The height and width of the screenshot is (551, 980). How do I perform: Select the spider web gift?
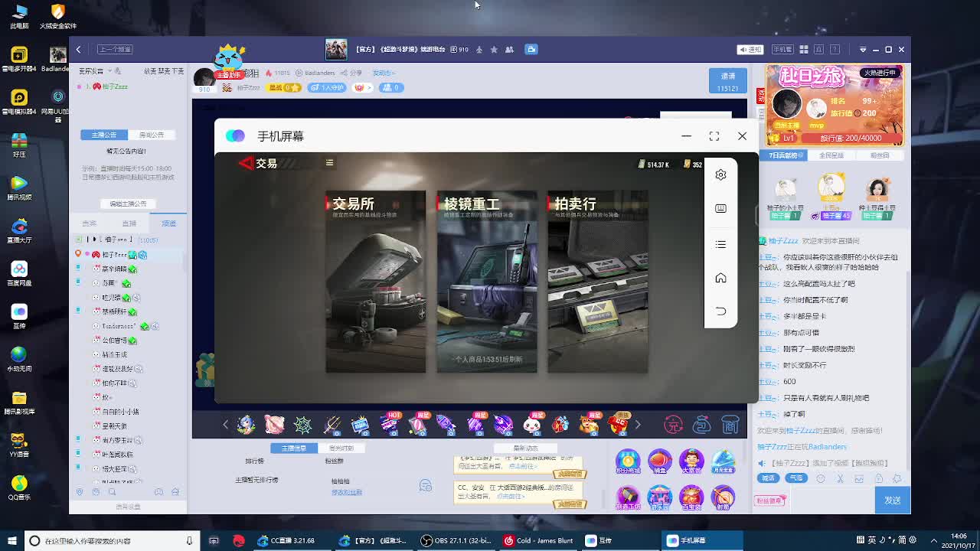point(303,425)
